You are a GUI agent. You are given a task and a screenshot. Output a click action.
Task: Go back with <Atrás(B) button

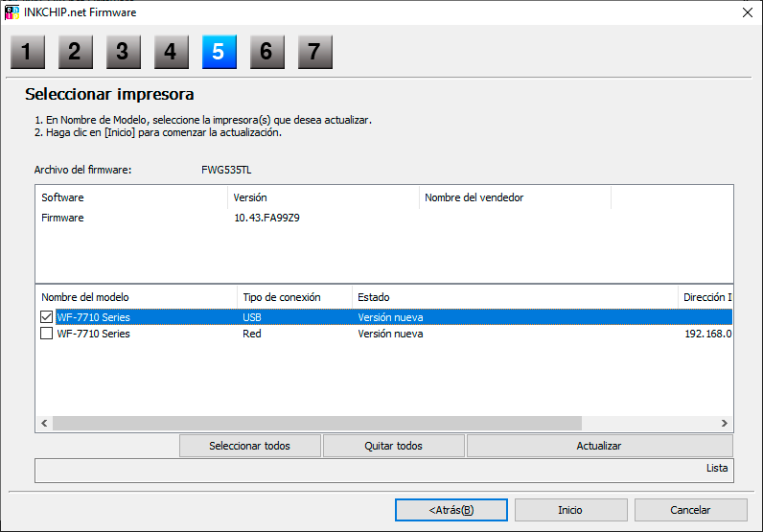[451, 510]
